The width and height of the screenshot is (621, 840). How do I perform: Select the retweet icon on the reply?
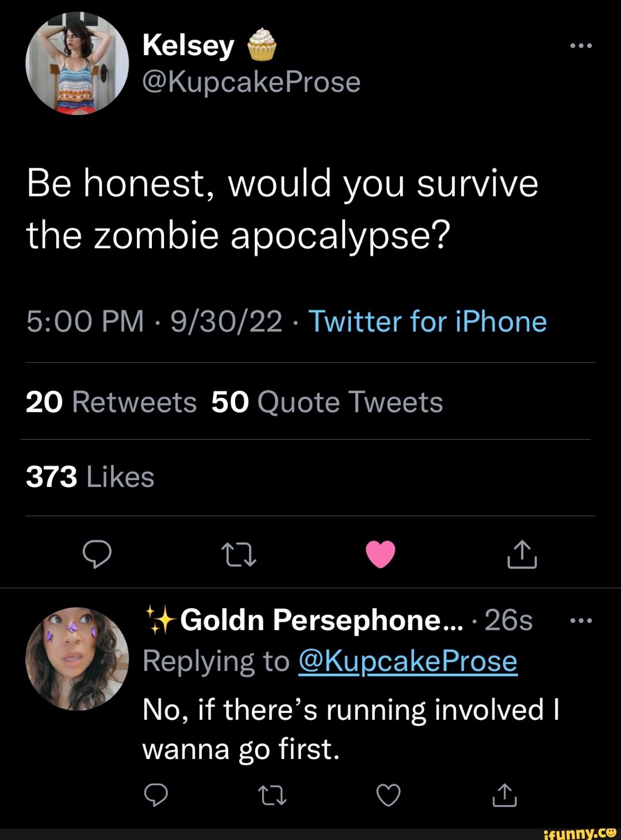tap(273, 795)
